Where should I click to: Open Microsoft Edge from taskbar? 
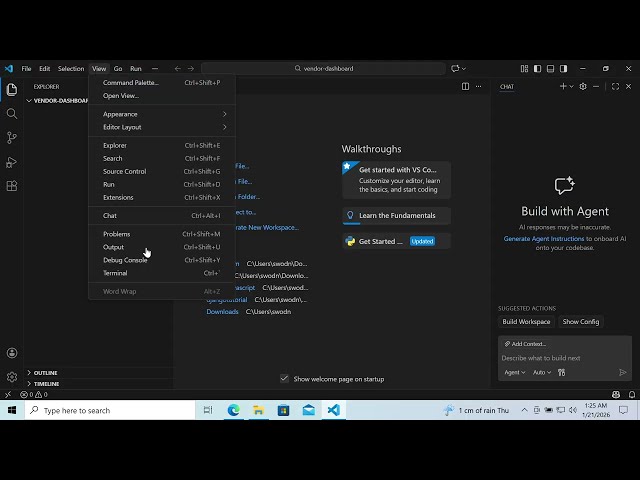point(233,410)
